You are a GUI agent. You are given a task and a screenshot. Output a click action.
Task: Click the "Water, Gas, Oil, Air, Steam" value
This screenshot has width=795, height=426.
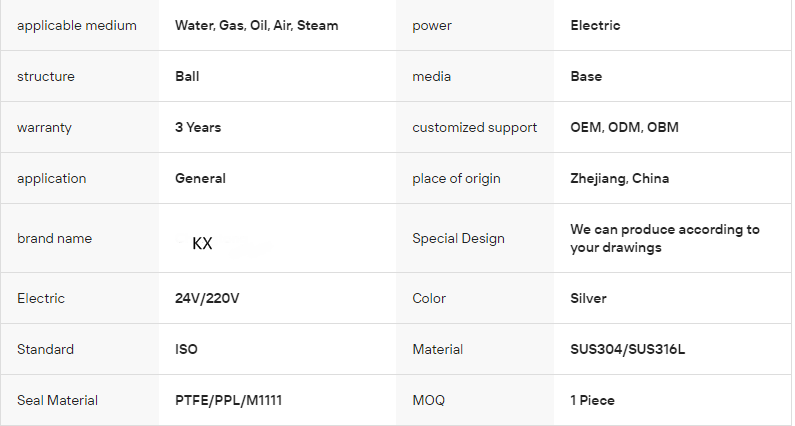point(256,25)
